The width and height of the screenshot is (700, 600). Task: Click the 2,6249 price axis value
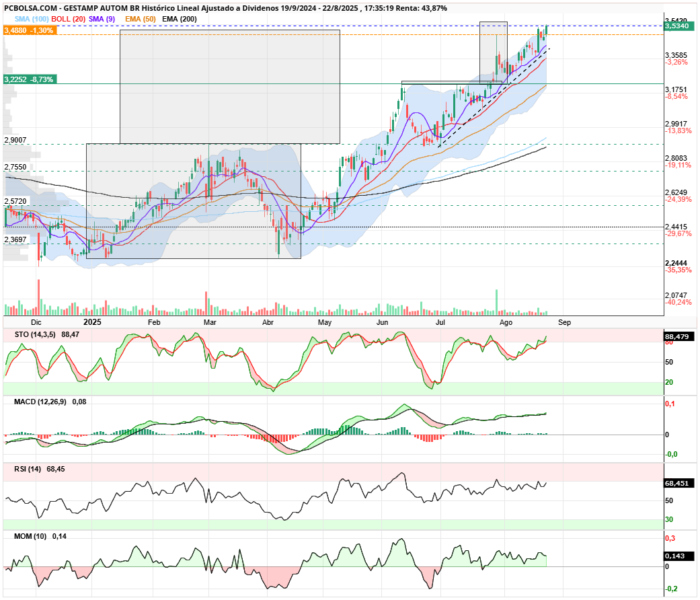coord(676,193)
